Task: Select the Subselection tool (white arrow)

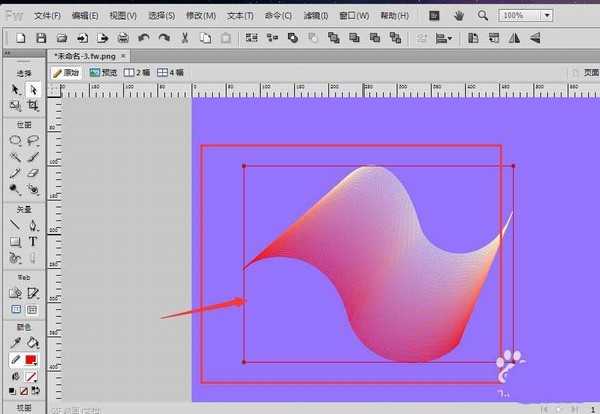Action: point(33,90)
